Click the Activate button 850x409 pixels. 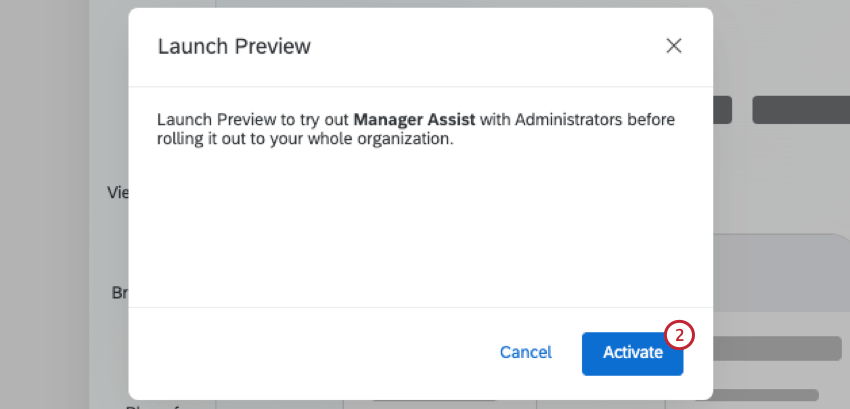tap(632, 353)
